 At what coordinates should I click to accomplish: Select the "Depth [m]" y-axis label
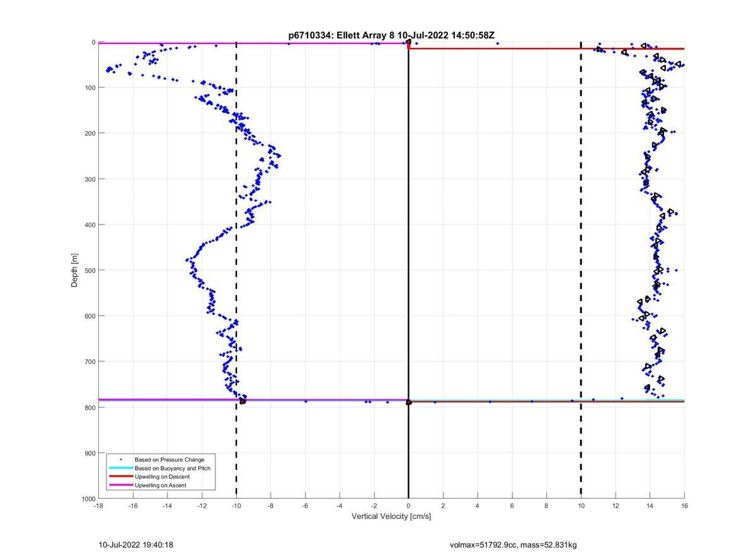[x=74, y=270]
